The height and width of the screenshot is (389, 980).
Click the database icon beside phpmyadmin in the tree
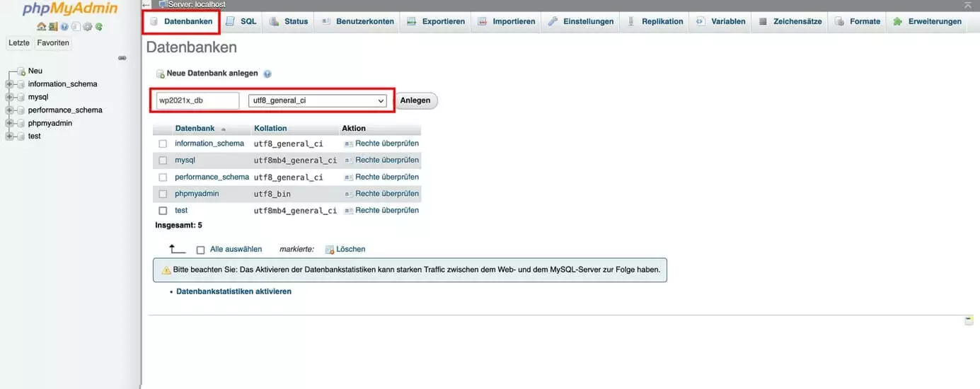pyautogui.click(x=21, y=123)
